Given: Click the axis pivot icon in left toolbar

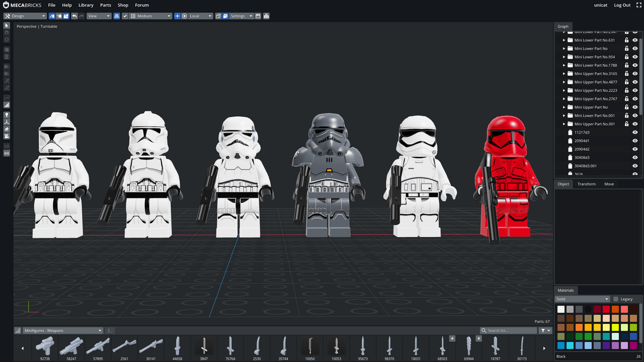Looking at the screenshot, I should [x=7, y=122].
